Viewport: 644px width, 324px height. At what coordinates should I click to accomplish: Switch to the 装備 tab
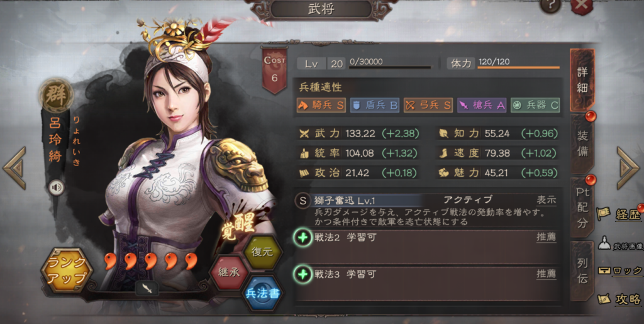582,143
